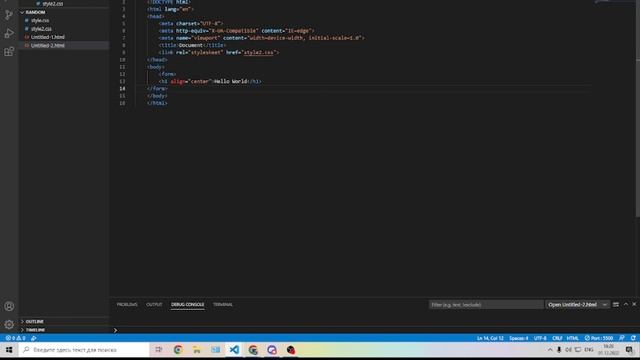Click line number 14 in the gutter
Screen dimensions: 640x360
(x=122, y=89)
